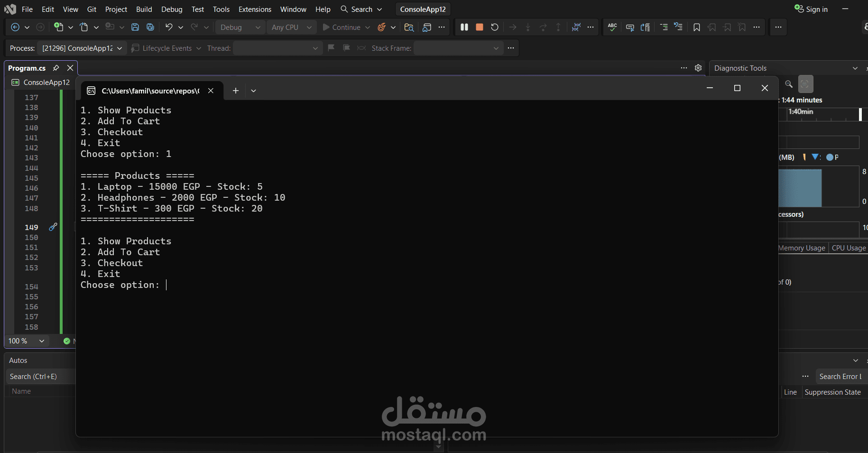Expand the Continue button dropdown arrow

coord(368,28)
